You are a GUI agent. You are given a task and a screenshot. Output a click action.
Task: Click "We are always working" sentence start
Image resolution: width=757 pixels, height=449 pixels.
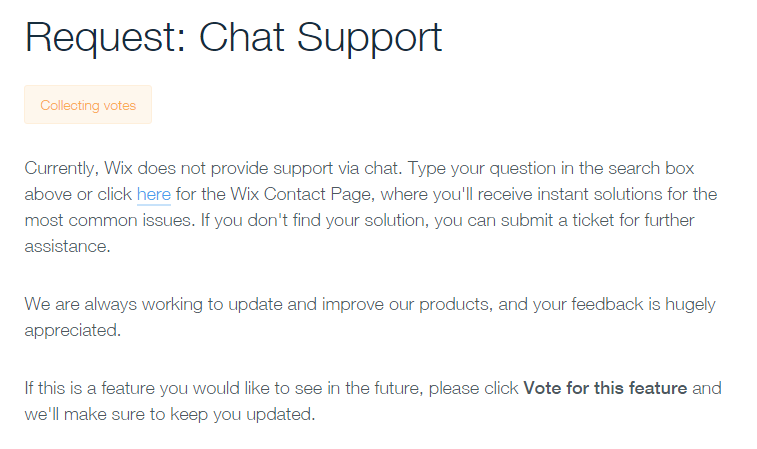coord(113,304)
